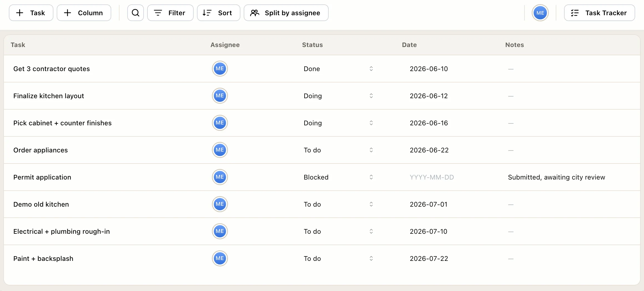Edit date 2026-07-01

(x=429, y=204)
